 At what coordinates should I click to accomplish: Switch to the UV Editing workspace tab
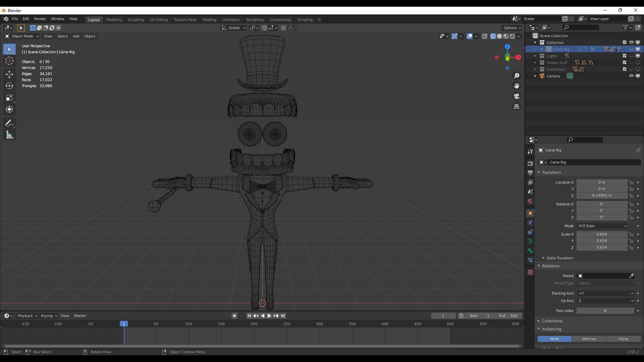pyautogui.click(x=159, y=20)
